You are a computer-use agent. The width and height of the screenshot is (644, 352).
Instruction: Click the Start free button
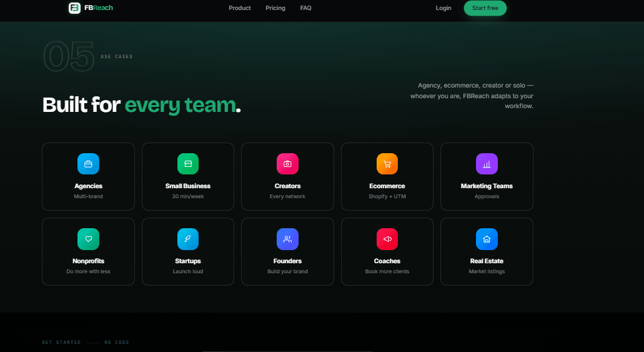(485, 8)
